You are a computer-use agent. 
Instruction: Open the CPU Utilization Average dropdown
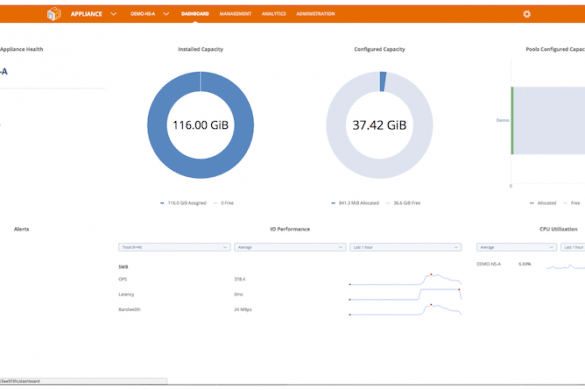tap(516, 247)
